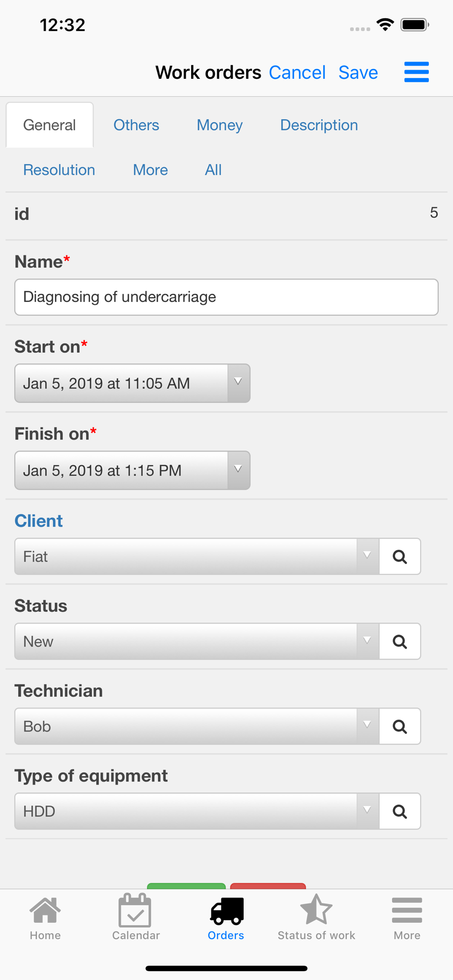
Task: Open More in the bottom bar
Action: click(407, 919)
